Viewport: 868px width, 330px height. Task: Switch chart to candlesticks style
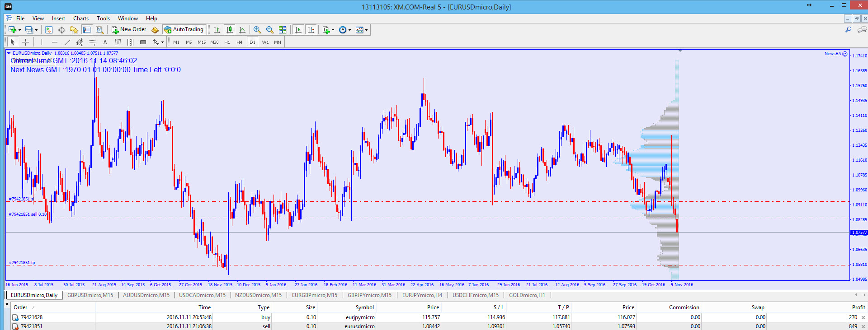[230, 30]
